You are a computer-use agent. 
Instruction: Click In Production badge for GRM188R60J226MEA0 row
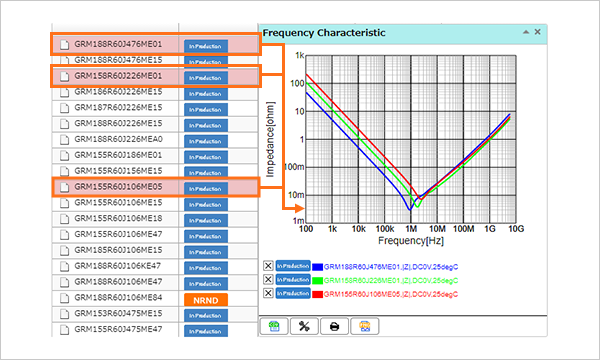(206, 141)
